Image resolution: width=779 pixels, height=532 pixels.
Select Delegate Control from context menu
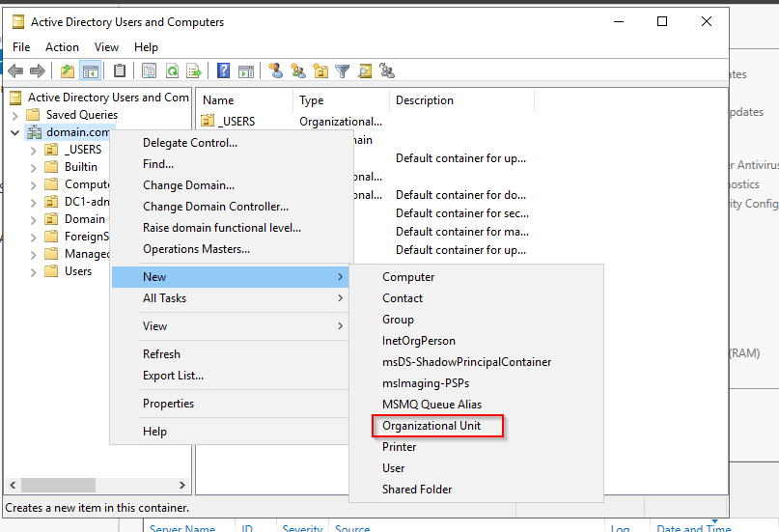click(x=231, y=143)
